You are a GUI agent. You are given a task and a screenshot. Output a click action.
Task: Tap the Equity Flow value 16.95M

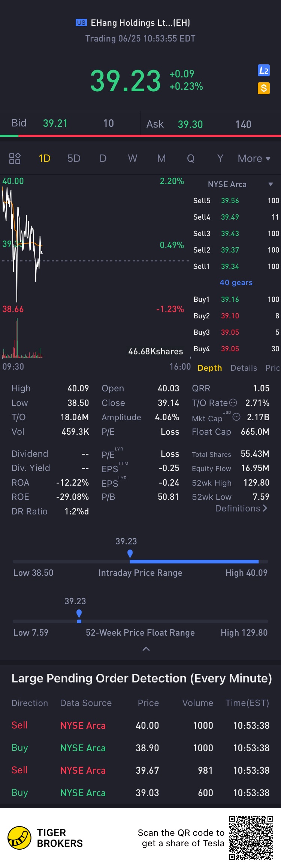click(255, 468)
